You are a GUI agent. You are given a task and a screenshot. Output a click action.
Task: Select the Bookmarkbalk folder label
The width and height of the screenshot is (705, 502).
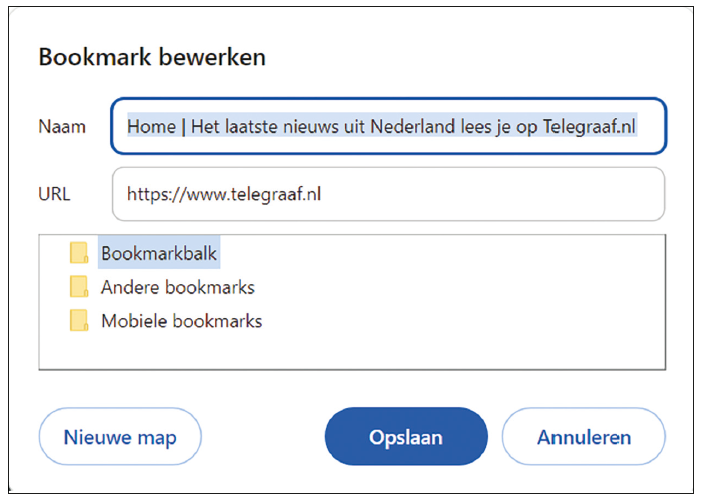click(x=159, y=253)
